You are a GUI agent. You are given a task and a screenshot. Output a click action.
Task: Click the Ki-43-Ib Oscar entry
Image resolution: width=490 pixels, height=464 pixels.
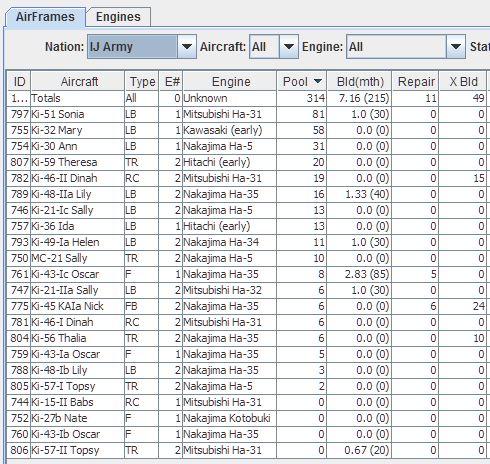(x=77, y=434)
